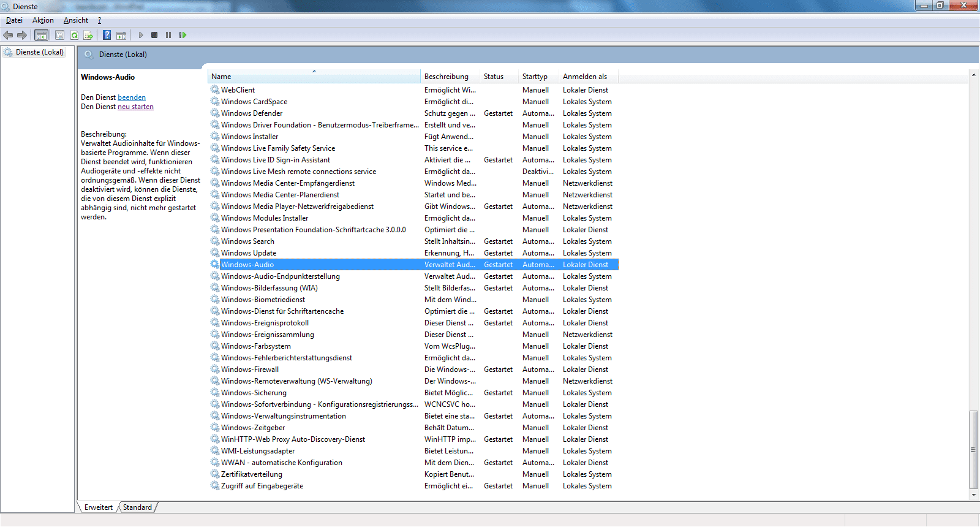Click the gear icon of Windows Defender

pos(215,113)
